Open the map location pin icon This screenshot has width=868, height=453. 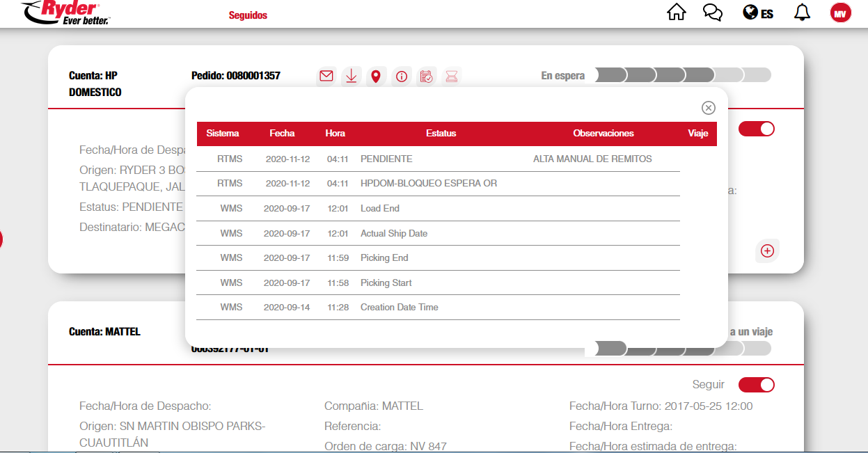(x=376, y=76)
